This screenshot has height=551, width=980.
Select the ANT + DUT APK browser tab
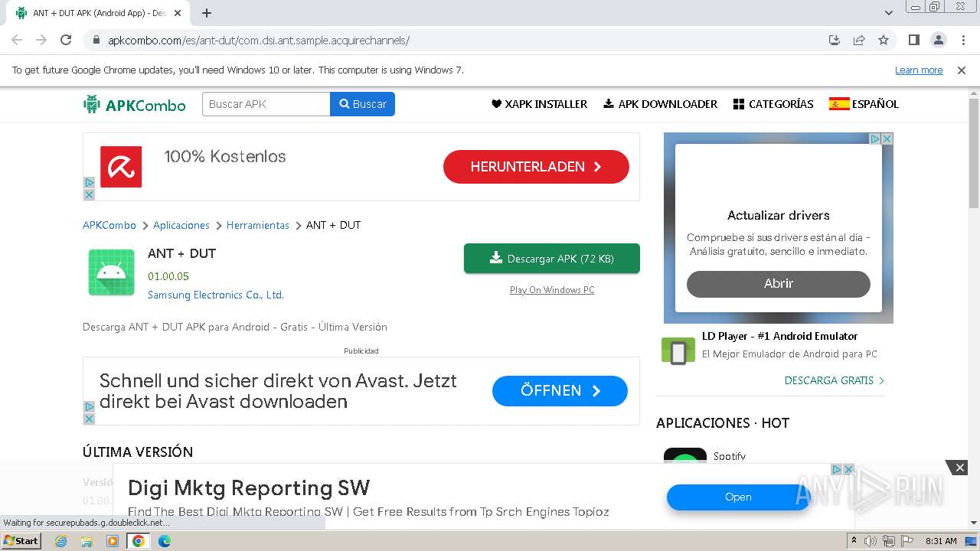[100, 13]
